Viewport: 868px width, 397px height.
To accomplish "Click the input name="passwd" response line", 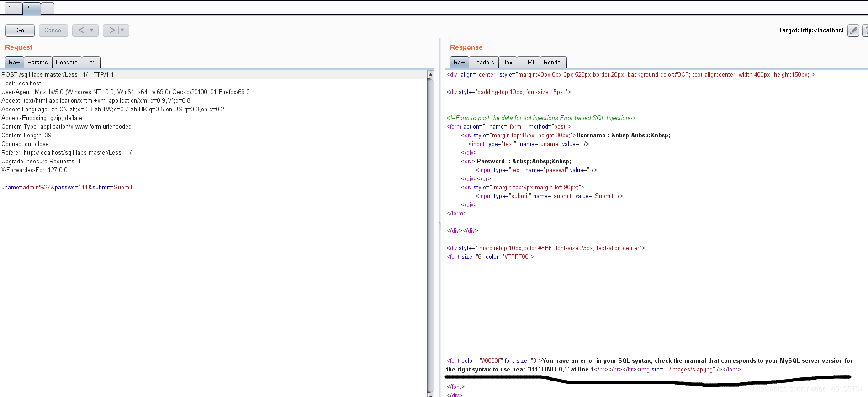I will pos(536,170).
